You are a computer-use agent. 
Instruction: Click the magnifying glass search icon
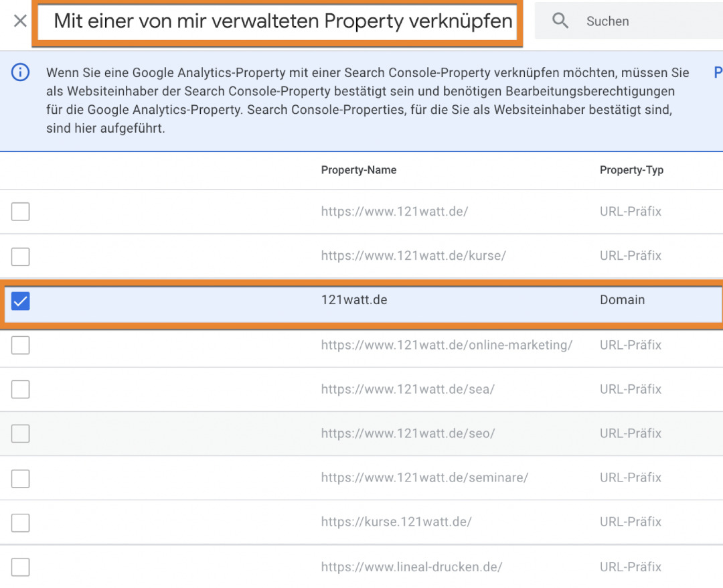[x=560, y=21]
